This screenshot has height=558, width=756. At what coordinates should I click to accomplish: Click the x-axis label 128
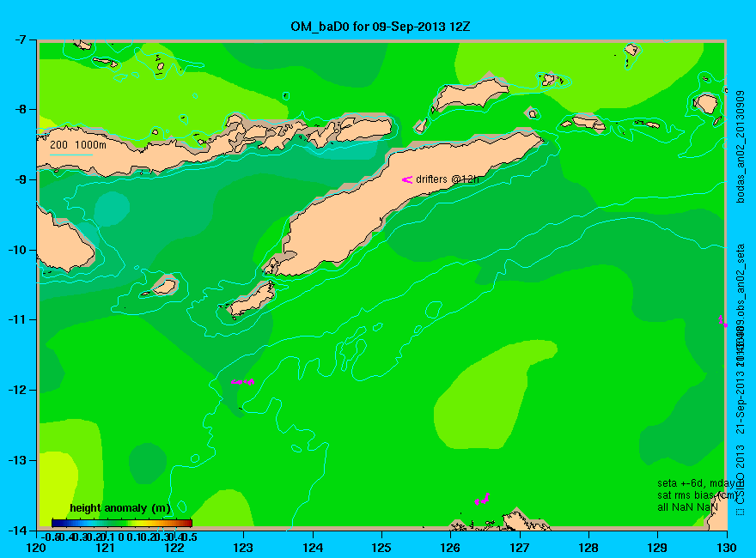(588, 548)
